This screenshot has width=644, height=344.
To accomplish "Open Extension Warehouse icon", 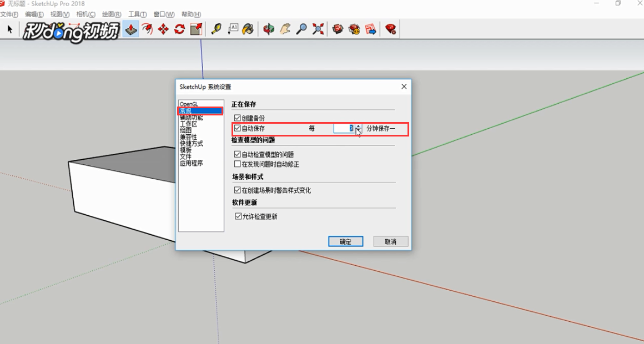I will coord(354,29).
